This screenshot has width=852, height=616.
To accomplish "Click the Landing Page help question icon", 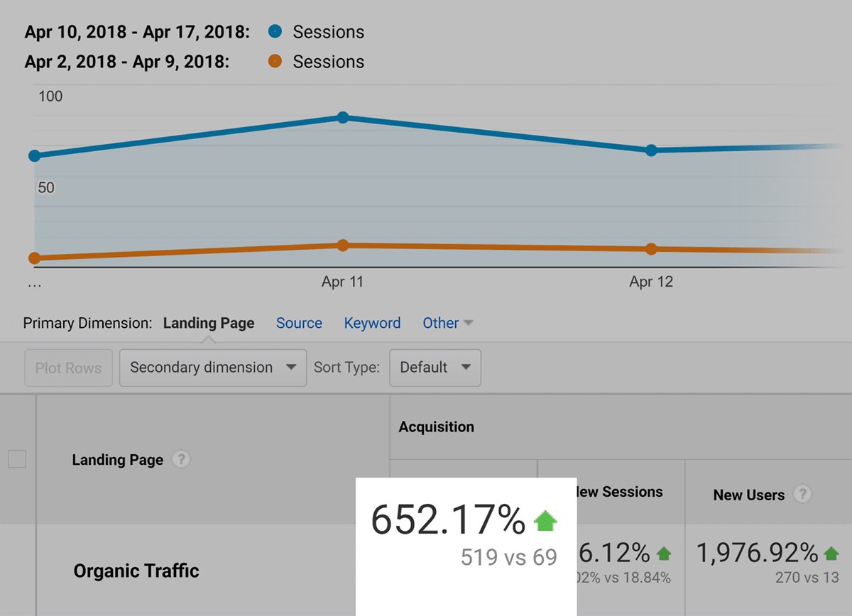I will click(x=181, y=460).
